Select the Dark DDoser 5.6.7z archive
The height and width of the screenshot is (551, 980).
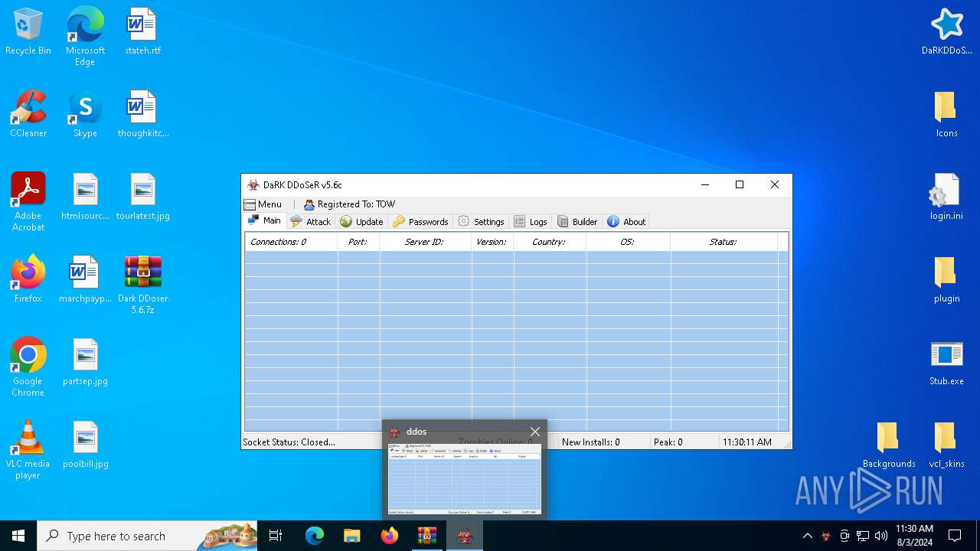[x=142, y=285]
